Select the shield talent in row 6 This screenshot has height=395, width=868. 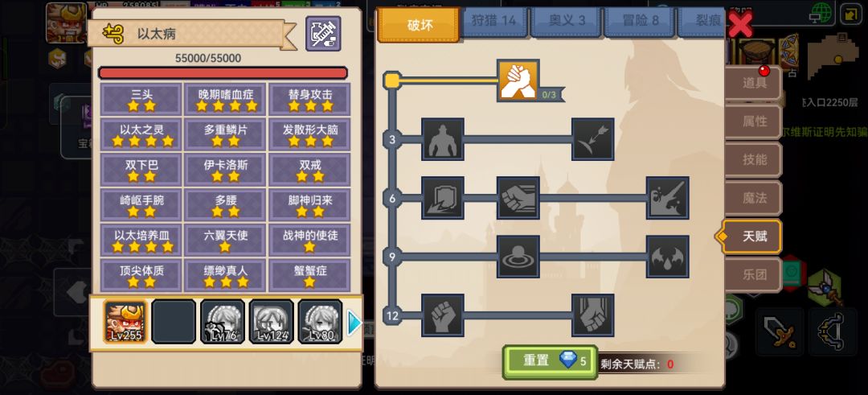tap(442, 198)
